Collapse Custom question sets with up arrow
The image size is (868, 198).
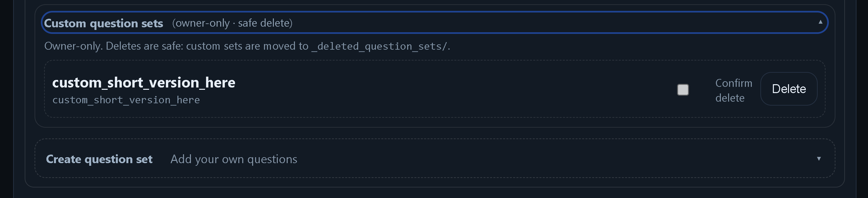tap(820, 22)
